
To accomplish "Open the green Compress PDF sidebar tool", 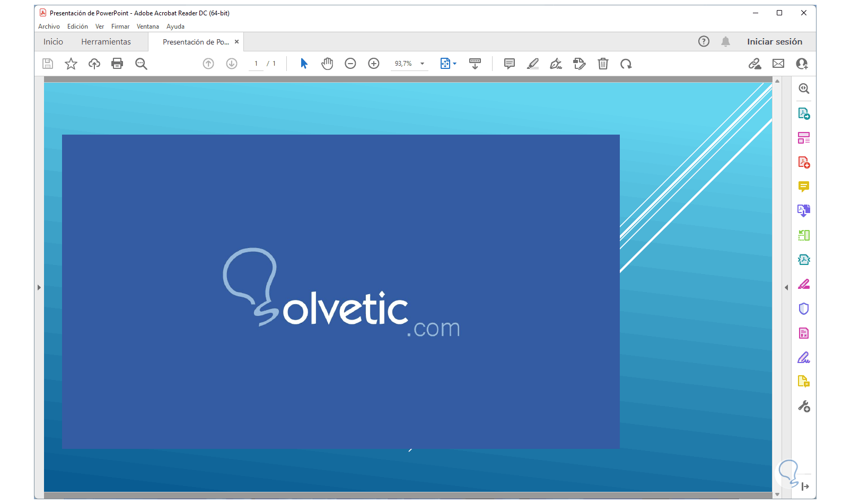I will [x=804, y=235].
